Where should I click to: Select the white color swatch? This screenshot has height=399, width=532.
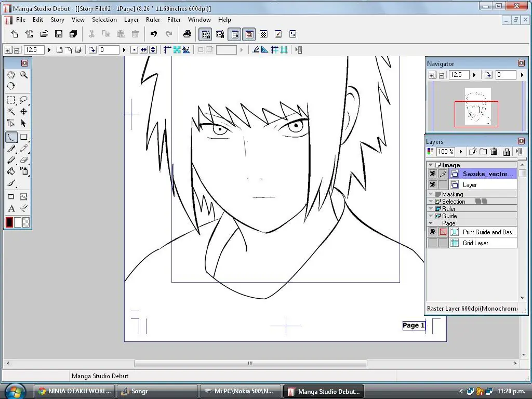(17, 222)
